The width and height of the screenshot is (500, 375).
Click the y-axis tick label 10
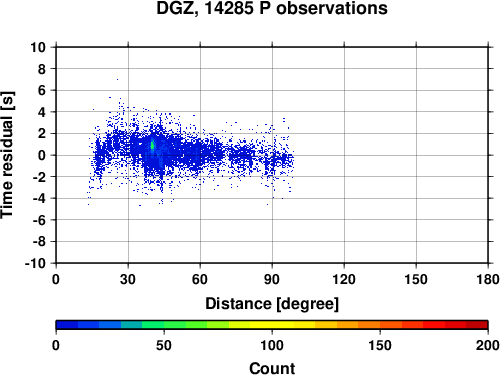(x=38, y=47)
